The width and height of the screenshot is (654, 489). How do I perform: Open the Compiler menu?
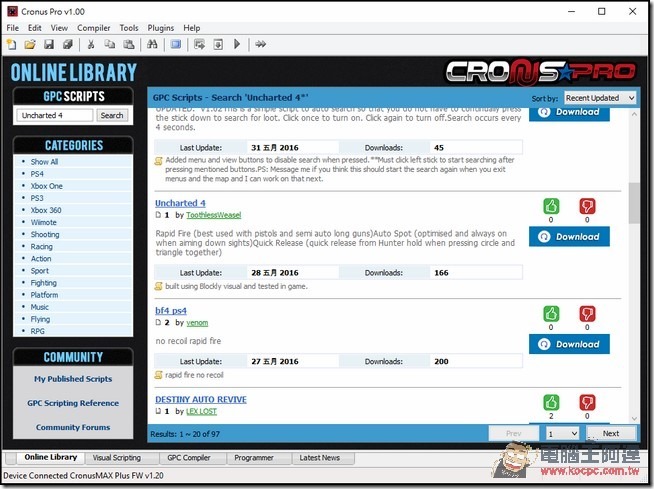pyautogui.click(x=93, y=28)
